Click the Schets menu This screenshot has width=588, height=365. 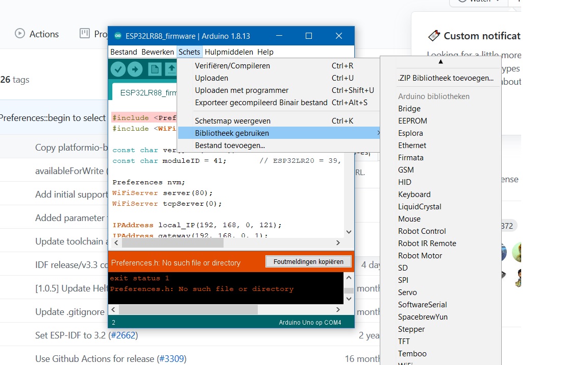[x=189, y=52]
